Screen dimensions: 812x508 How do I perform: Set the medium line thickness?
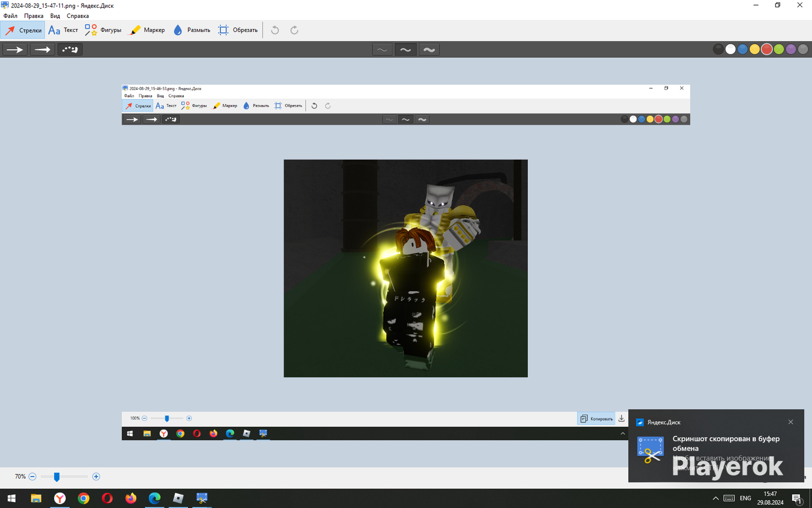pyautogui.click(x=405, y=49)
